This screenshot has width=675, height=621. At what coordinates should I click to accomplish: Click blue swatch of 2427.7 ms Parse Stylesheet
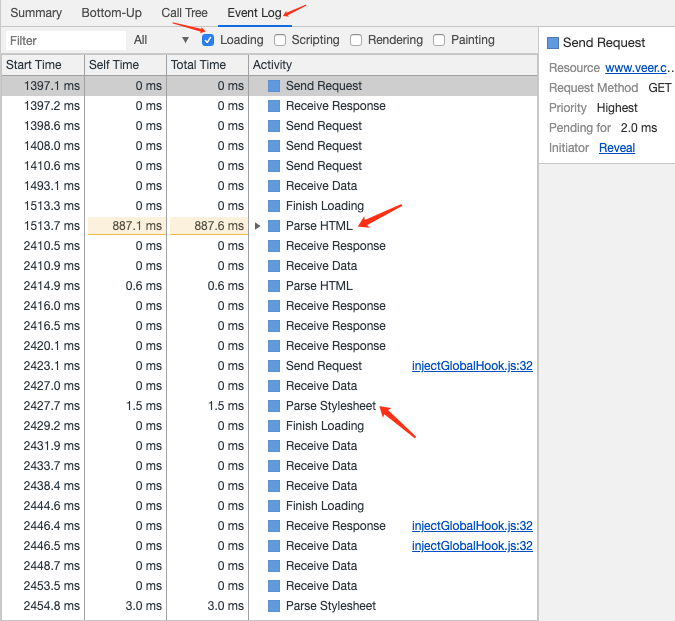274,406
